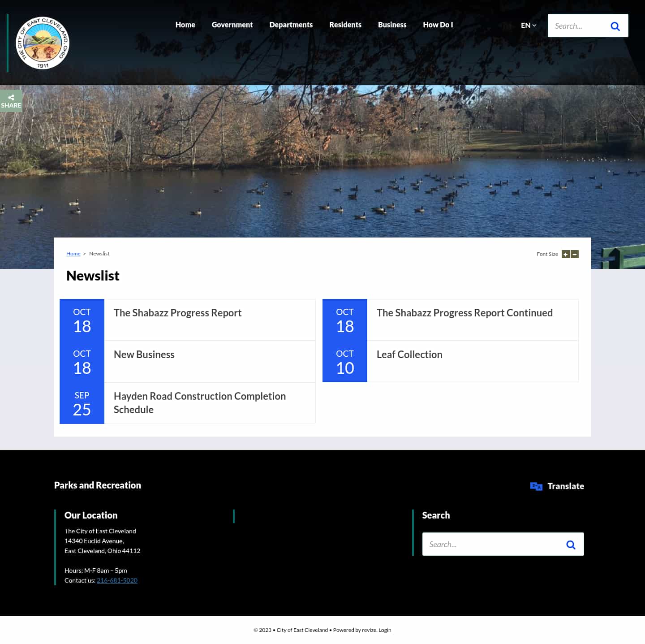The width and height of the screenshot is (645, 644).
Task: Select the Departments menu item
Action: pos(291,25)
